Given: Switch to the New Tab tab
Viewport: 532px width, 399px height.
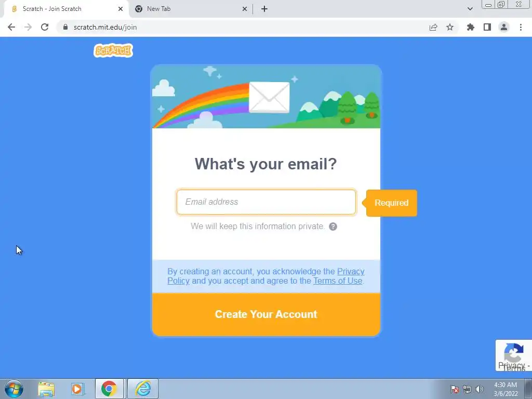Looking at the screenshot, I should point(190,9).
